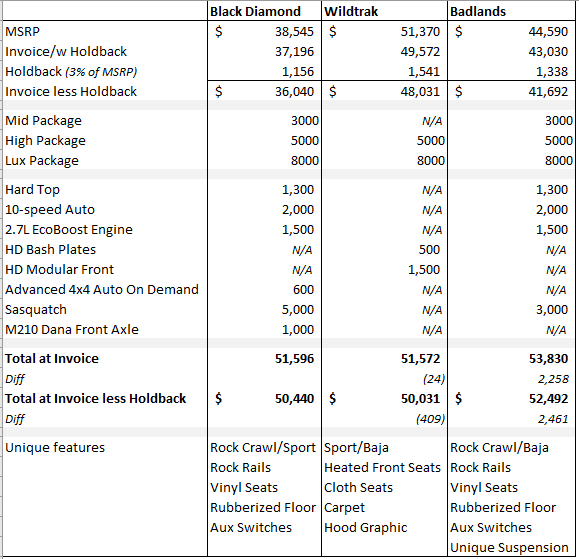Select holdback value 1,338
This screenshot has width=579, height=559.
pos(552,71)
